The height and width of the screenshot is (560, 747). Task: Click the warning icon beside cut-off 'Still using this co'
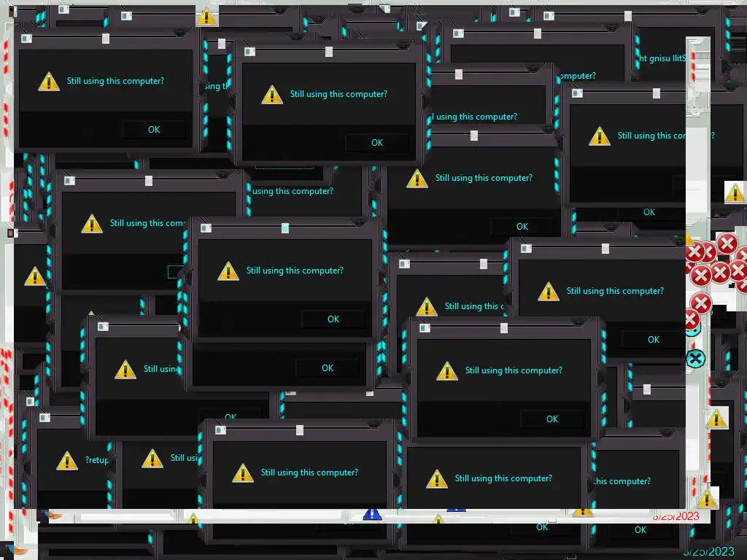pyautogui.click(x=600, y=136)
